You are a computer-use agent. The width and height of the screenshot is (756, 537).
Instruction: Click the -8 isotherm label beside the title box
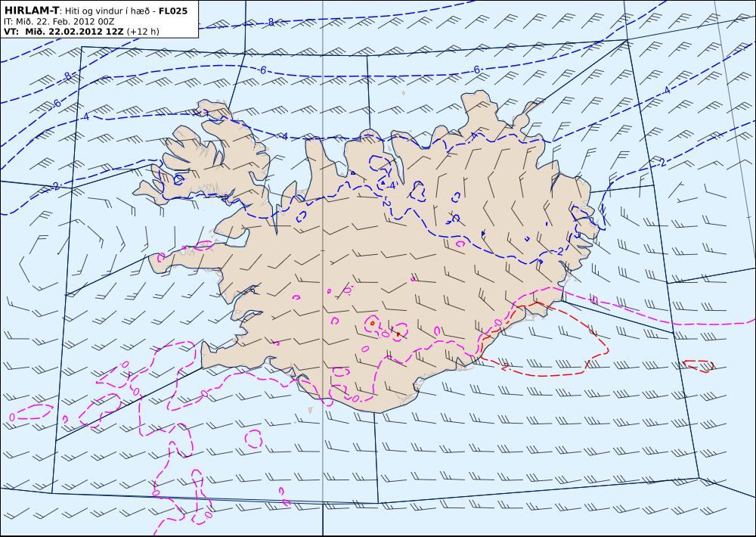tap(271, 22)
